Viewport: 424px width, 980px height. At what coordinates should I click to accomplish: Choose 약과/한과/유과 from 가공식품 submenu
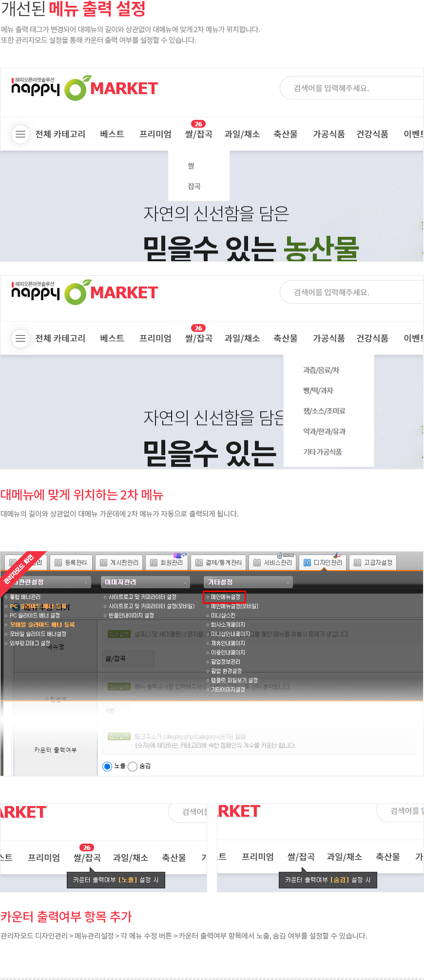click(324, 431)
